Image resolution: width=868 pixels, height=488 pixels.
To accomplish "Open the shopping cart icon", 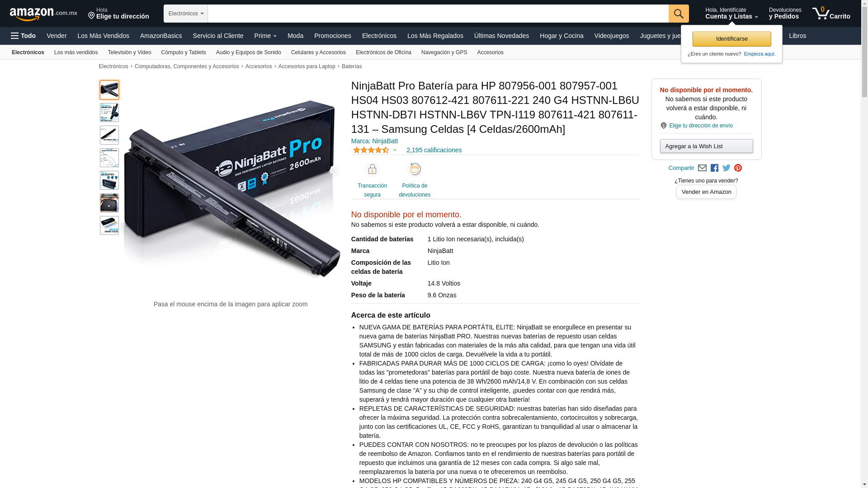I will (x=831, y=14).
